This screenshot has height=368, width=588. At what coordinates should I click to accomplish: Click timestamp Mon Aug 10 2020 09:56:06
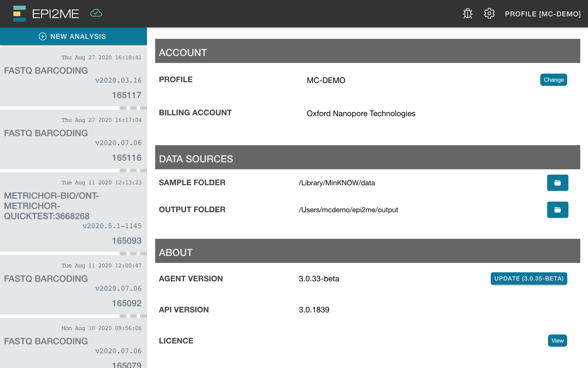[101, 328]
